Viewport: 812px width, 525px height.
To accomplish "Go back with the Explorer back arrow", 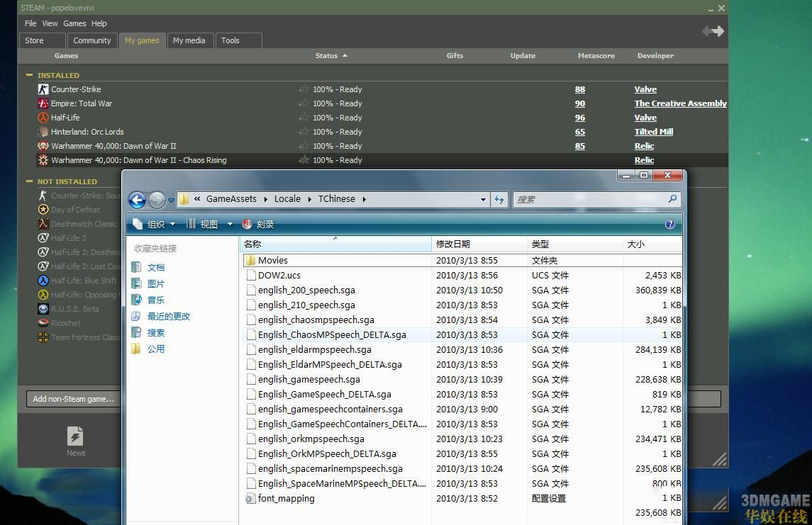I will pyautogui.click(x=138, y=200).
